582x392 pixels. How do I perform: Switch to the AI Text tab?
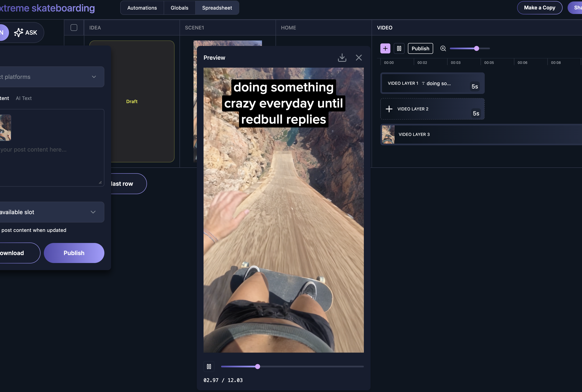[x=24, y=98]
